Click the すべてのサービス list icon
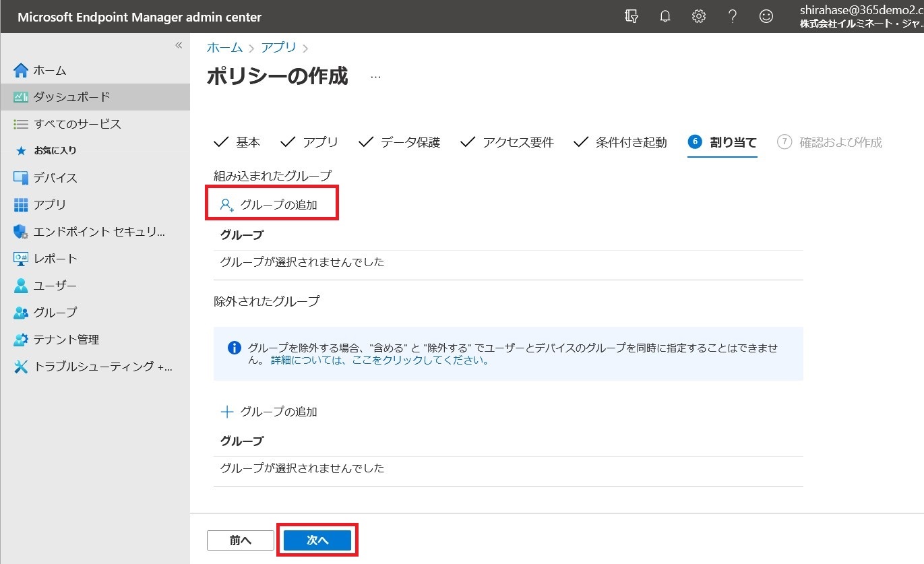This screenshot has height=564, width=924. coord(21,124)
